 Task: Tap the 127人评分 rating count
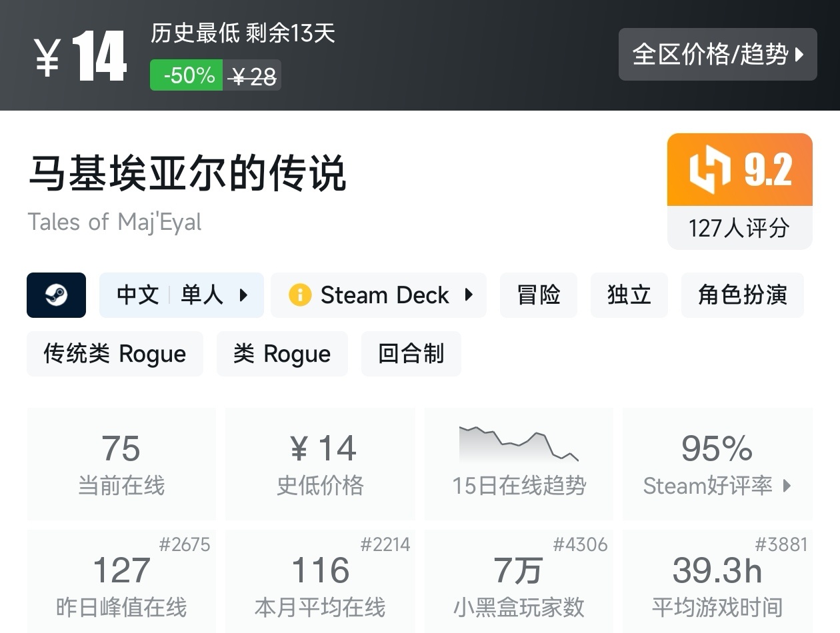(x=739, y=228)
